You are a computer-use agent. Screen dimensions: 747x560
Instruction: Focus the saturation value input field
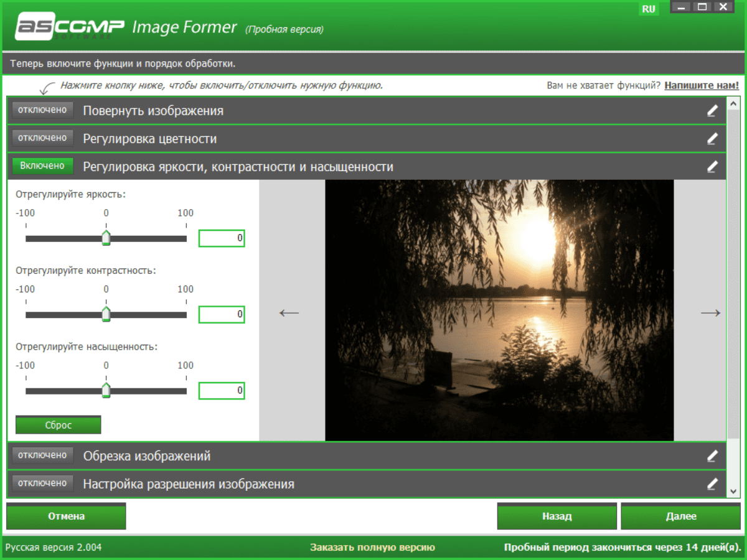pos(222,391)
